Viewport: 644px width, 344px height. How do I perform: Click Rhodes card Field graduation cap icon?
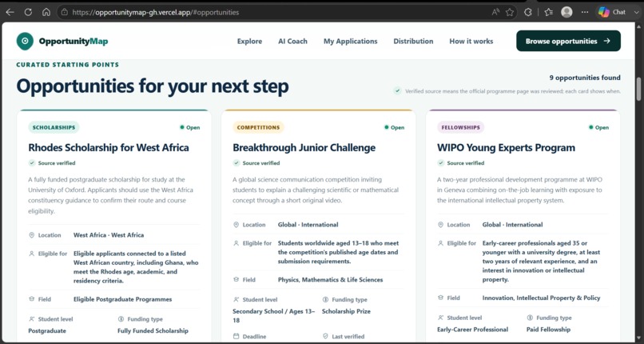32,299
